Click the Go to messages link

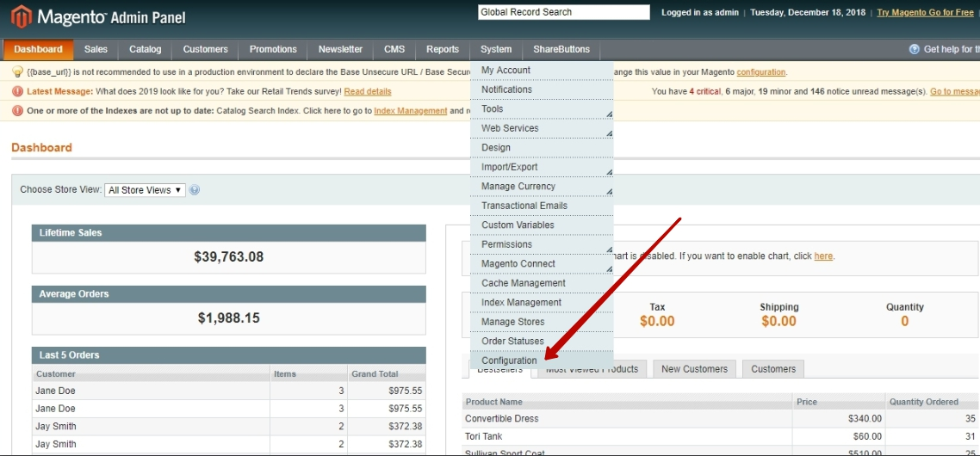[x=954, y=91]
